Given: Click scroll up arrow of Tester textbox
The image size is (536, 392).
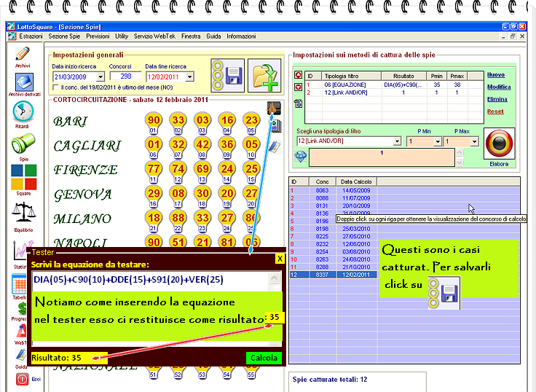Looking at the screenshot, I should point(274,278).
